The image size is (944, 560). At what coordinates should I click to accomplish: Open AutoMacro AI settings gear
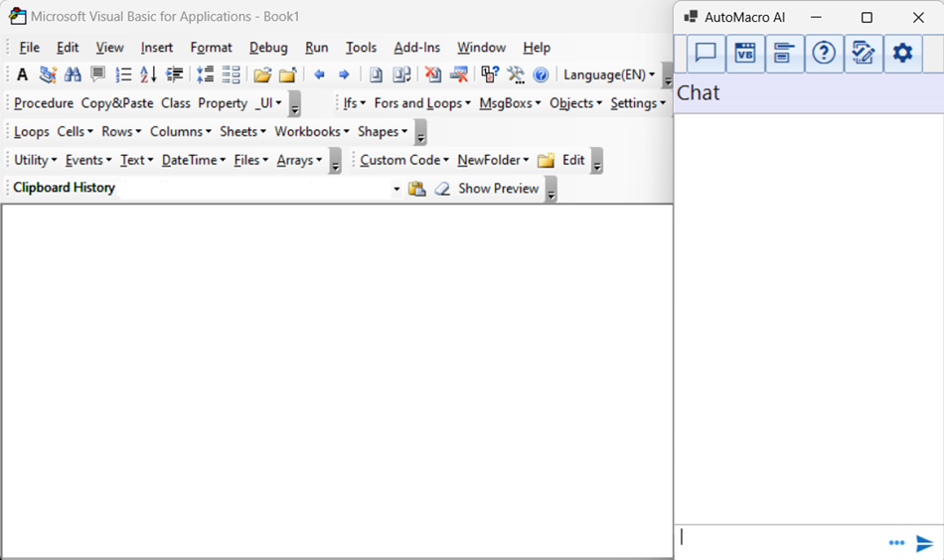point(902,54)
